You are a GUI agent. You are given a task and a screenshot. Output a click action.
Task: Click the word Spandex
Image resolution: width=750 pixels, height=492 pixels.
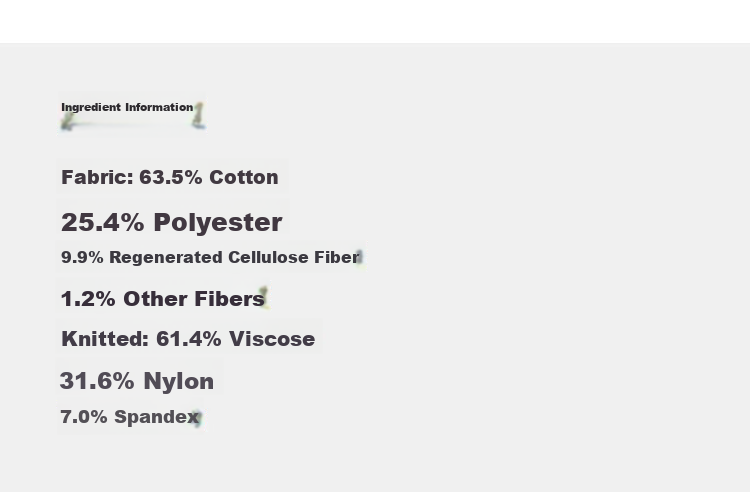pyautogui.click(x=156, y=417)
